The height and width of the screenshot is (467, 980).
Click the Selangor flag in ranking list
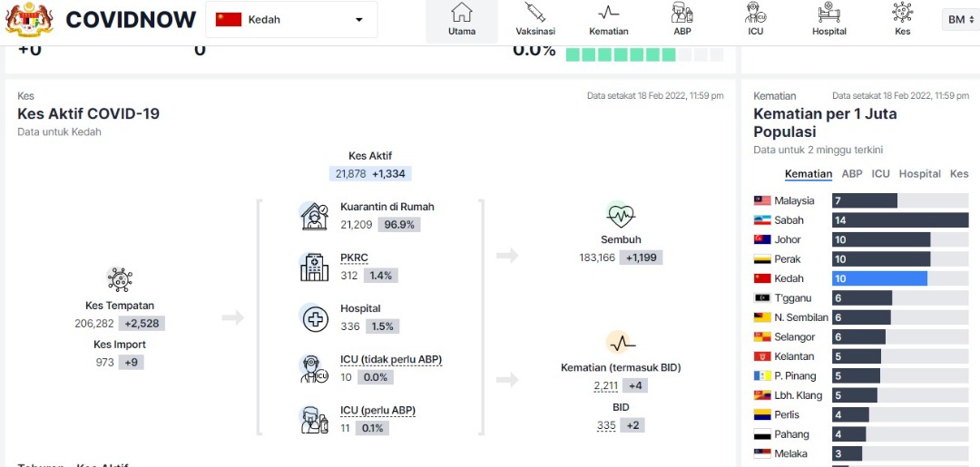762,336
